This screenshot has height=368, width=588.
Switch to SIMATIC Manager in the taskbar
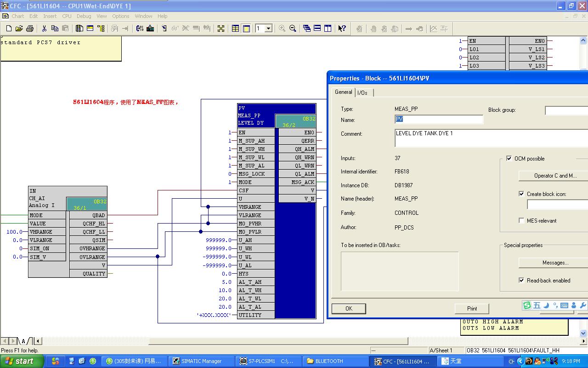[201, 361]
